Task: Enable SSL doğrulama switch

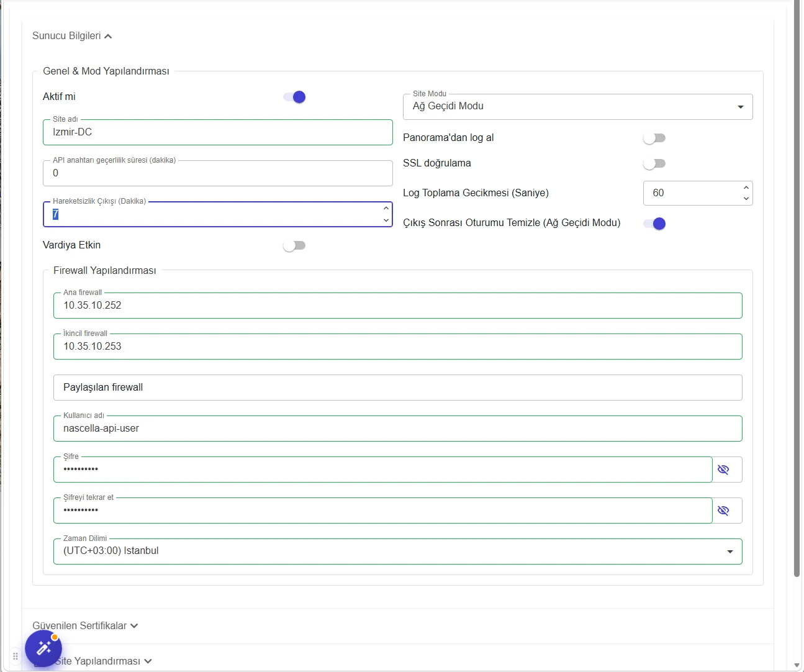Action: pos(654,163)
